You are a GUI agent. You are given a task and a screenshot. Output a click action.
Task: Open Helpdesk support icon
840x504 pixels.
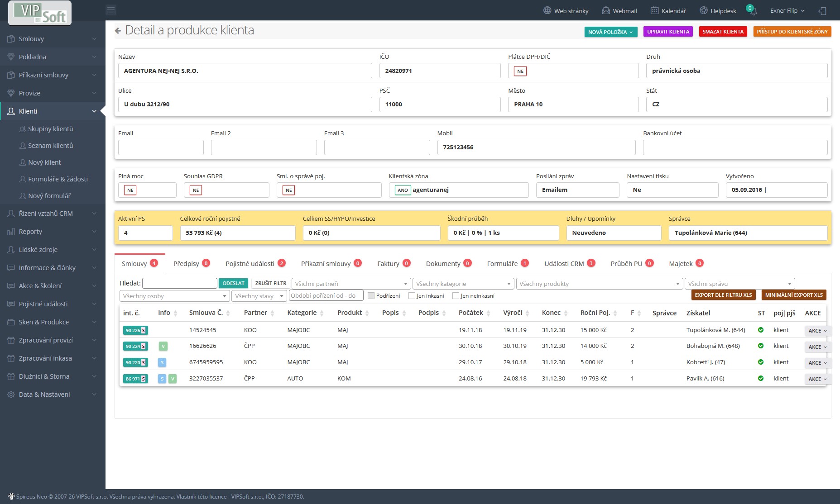[x=703, y=10]
